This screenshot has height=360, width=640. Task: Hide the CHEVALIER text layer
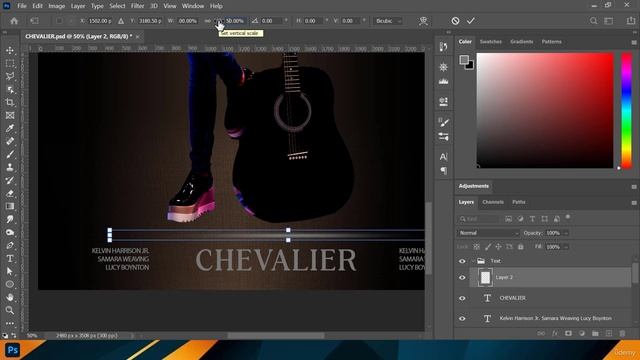pos(462,298)
